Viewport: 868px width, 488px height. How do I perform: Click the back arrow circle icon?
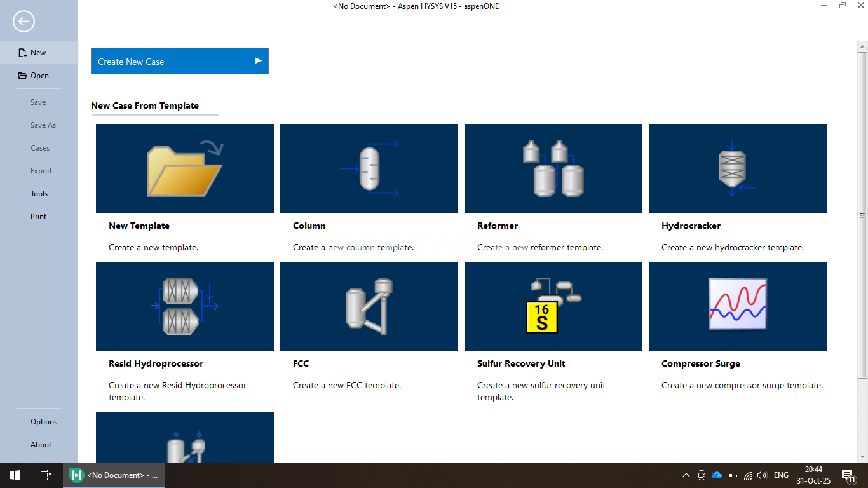(x=24, y=22)
